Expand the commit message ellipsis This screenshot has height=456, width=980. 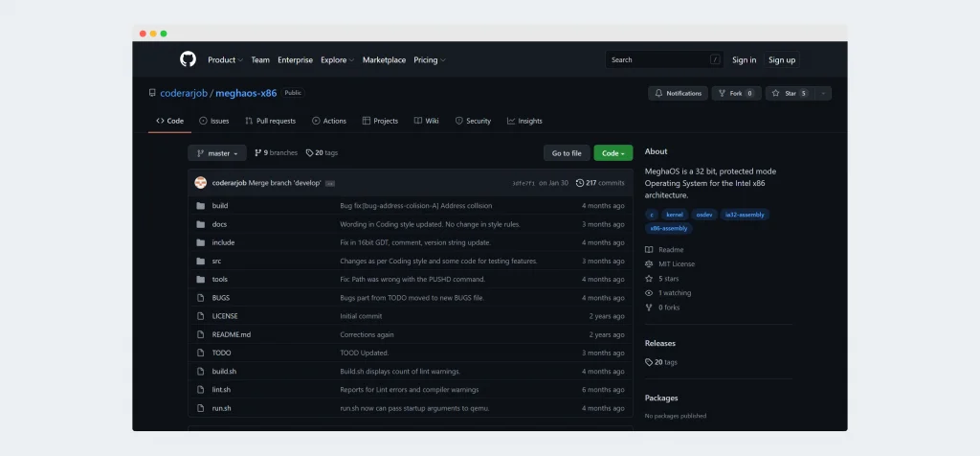[330, 183]
